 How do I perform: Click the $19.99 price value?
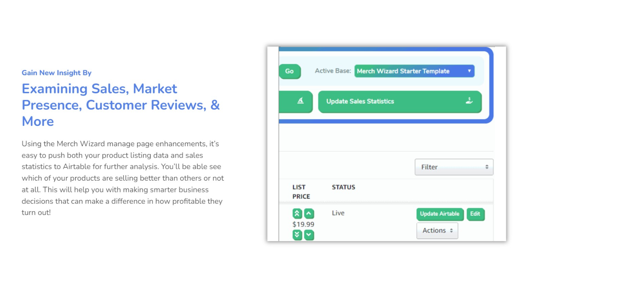[x=303, y=224]
